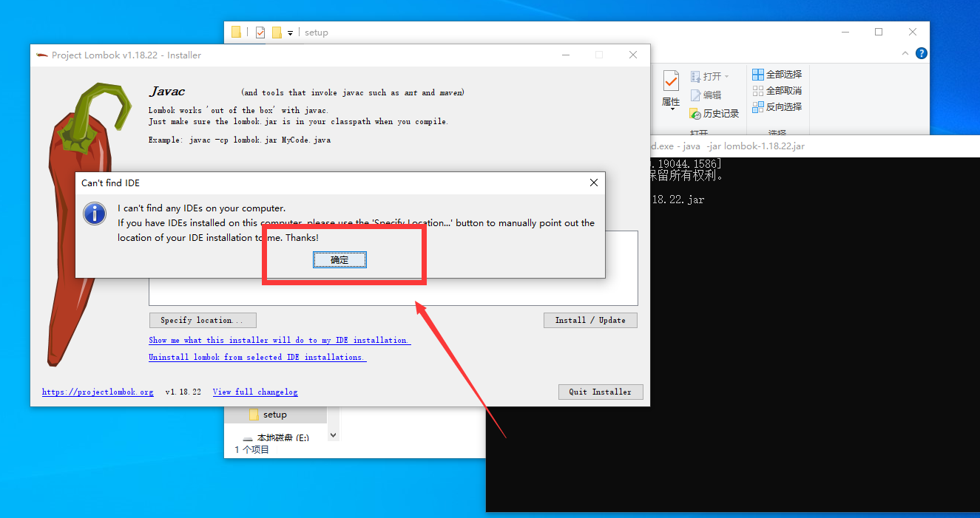Minimize the Lombok Installer window
Viewport: 980px width, 518px height.
coord(565,55)
